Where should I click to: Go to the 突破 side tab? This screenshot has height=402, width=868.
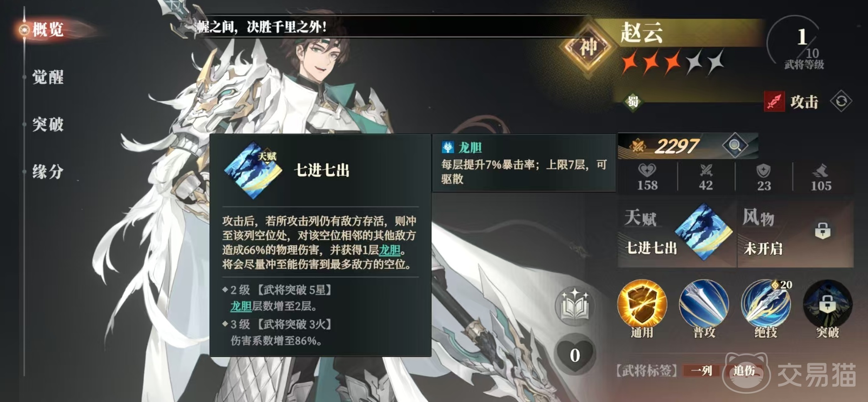[48, 124]
